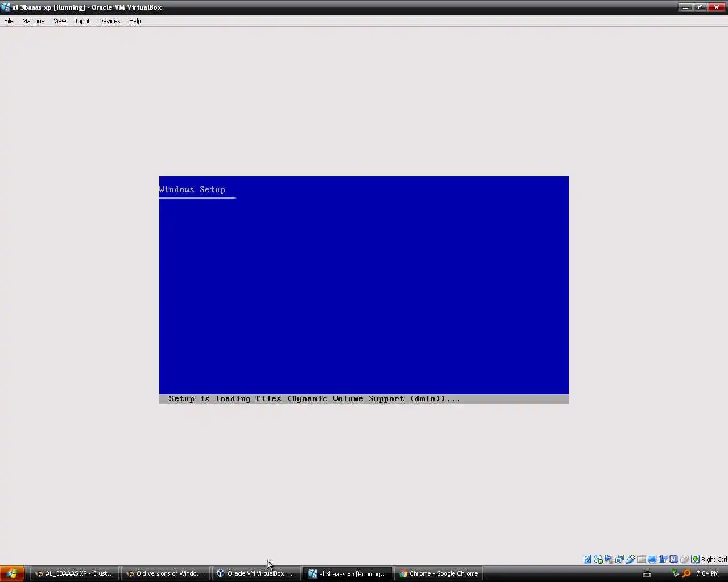Switch to AL_3BAAAS XP taskbar item
The height and width of the screenshot is (582, 728).
tap(75, 573)
